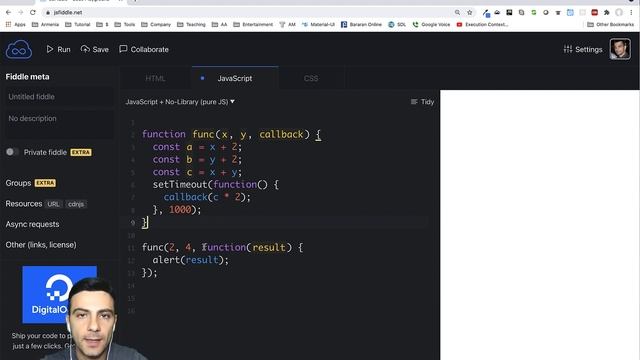Click the No description field

click(x=59, y=124)
